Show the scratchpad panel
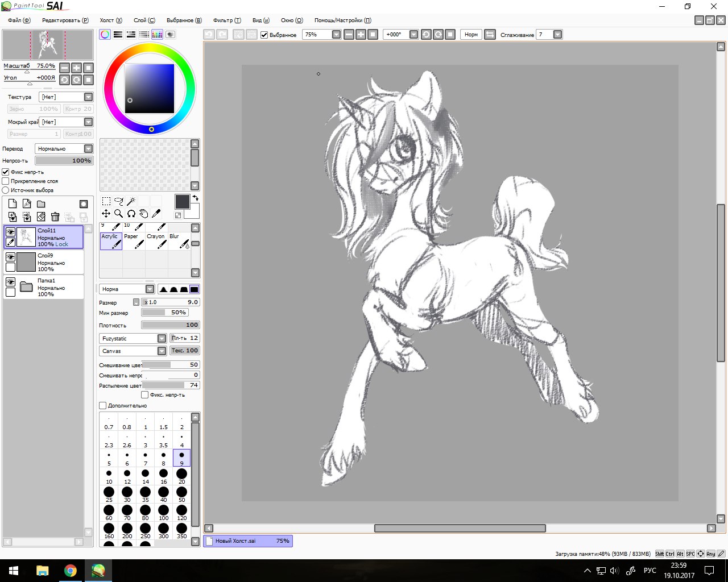Screen dimensions: 728x582 click(171, 35)
